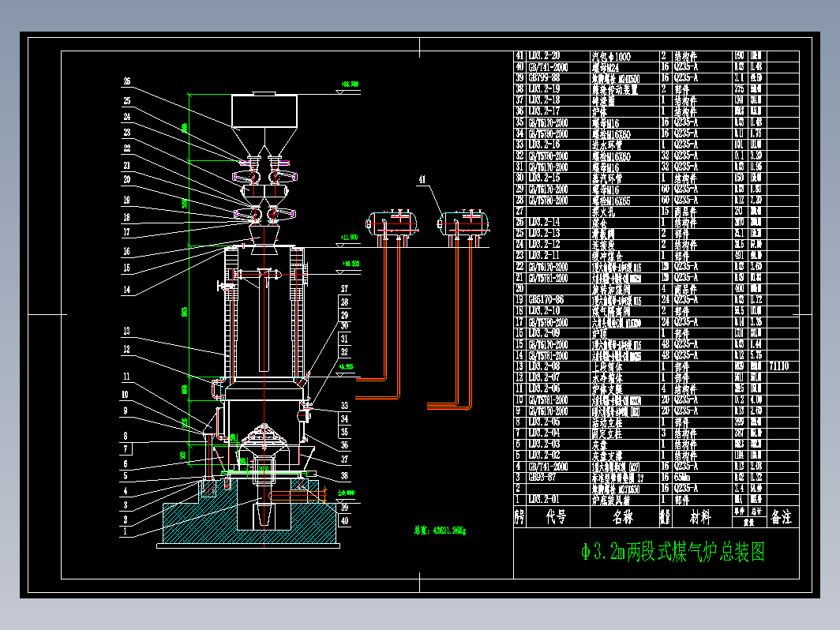Click boxed callout 40 at the furnace base

click(344, 520)
